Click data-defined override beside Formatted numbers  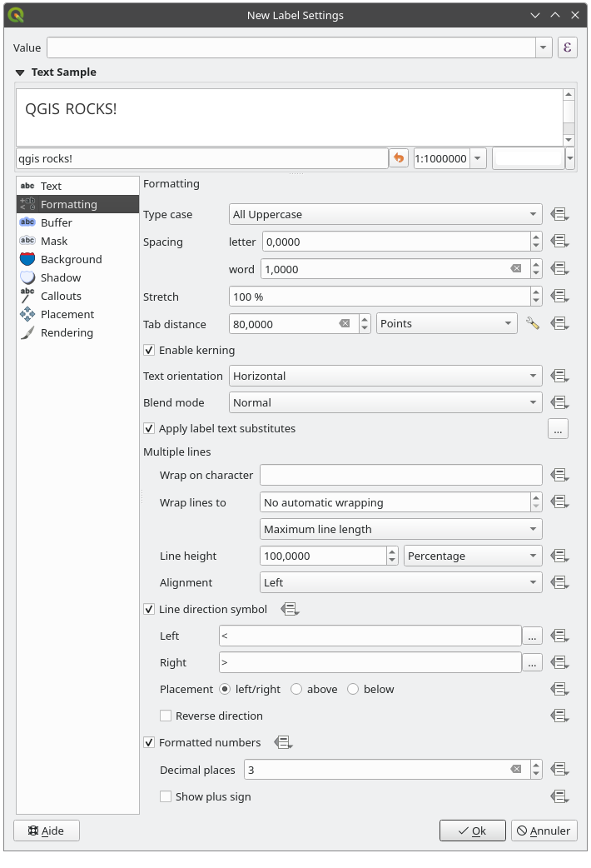click(x=283, y=743)
